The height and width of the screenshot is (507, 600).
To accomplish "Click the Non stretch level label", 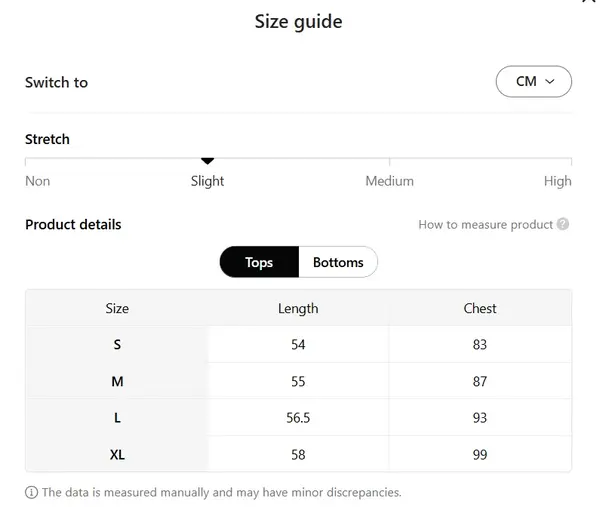I will point(38,181).
